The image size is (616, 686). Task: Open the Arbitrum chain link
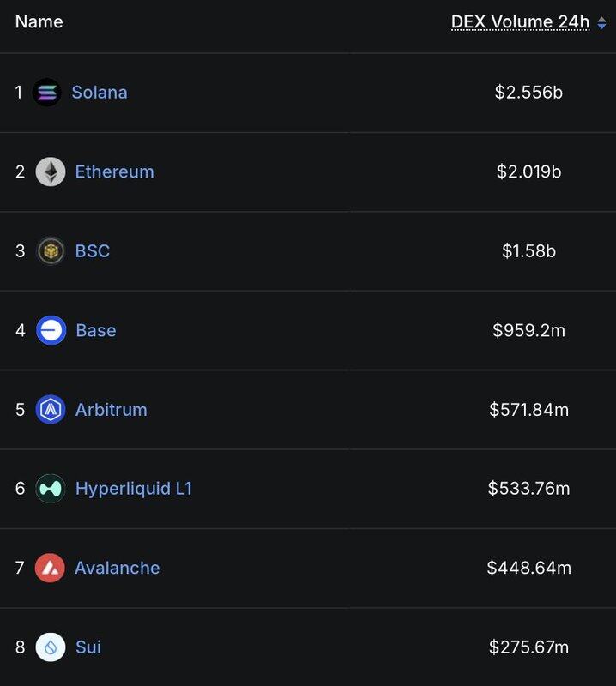(x=111, y=410)
